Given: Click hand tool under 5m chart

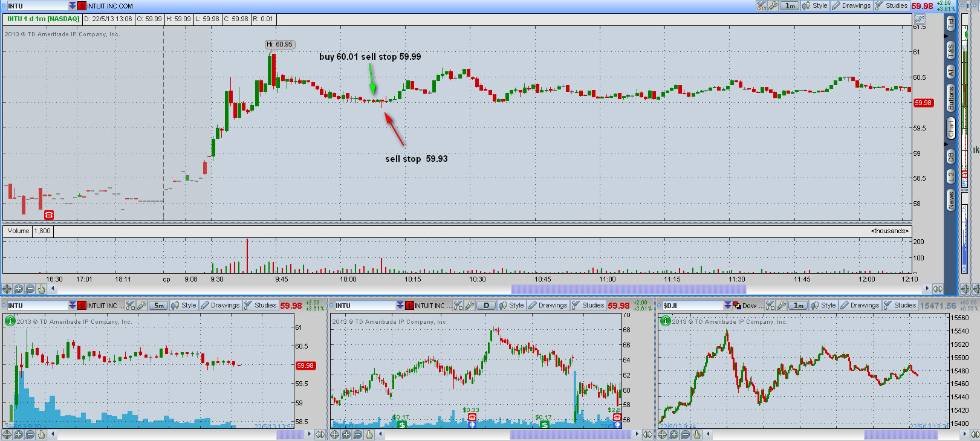Looking at the screenshot, I should [x=41, y=434].
